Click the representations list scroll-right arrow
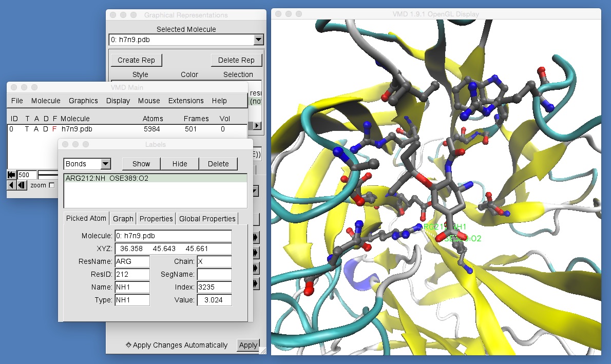This screenshot has height=364, width=611. (x=257, y=126)
